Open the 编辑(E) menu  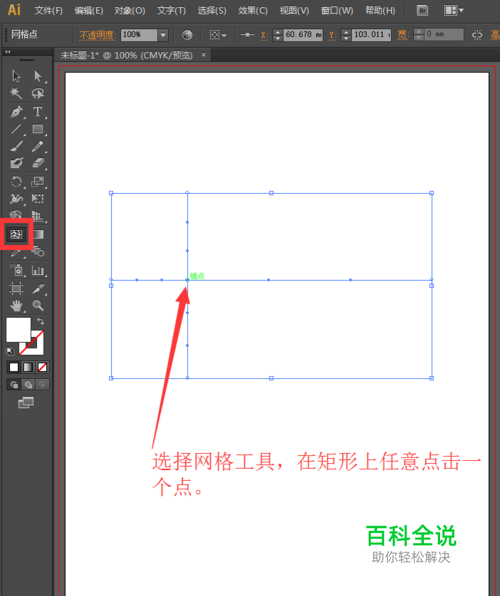[x=89, y=10]
